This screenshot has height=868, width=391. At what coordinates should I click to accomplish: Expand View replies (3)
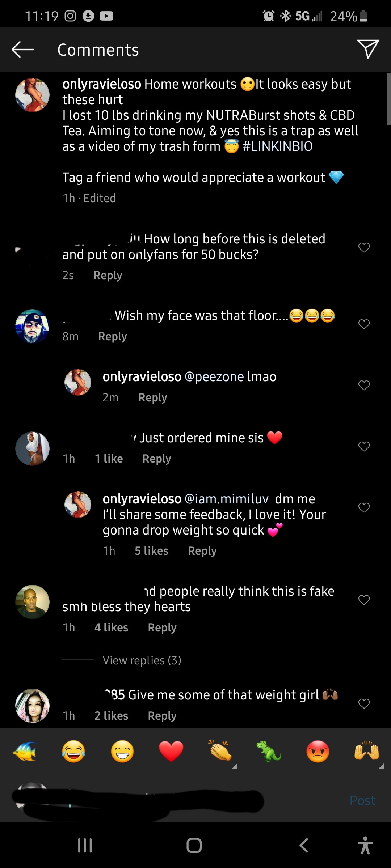click(x=142, y=660)
